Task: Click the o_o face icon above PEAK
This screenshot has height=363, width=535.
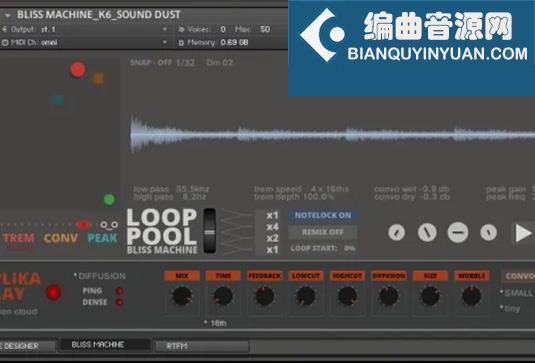Action: coord(109,224)
